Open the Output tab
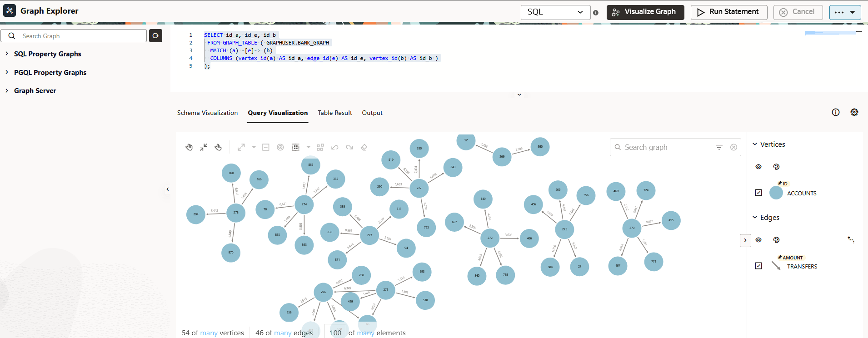The height and width of the screenshot is (338, 868). click(x=372, y=113)
